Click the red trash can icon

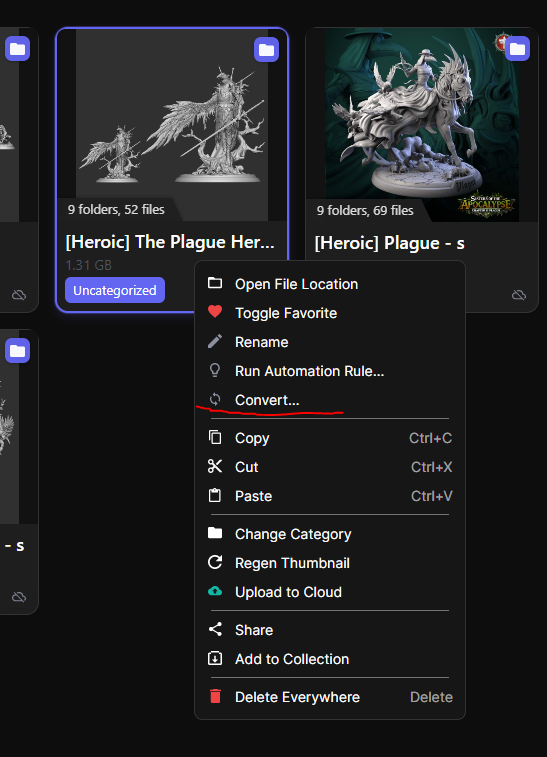tap(215, 696)
